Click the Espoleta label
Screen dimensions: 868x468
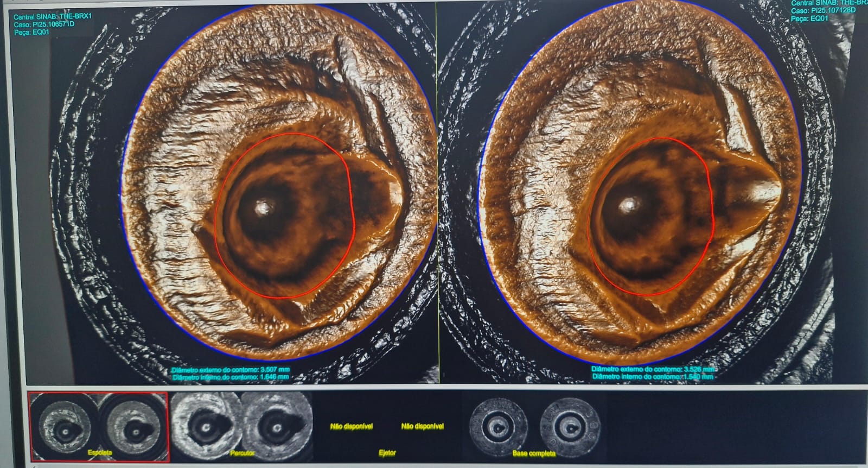point(100,452)
